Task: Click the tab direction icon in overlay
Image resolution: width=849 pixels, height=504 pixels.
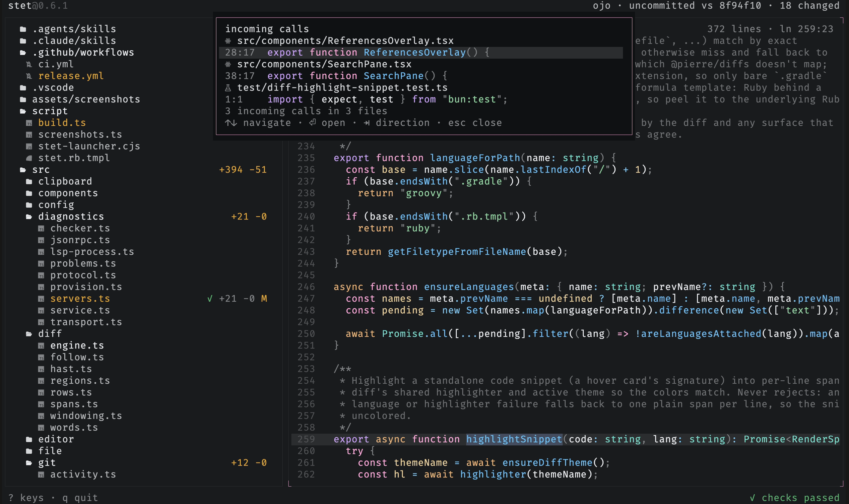Action: (x=366, y=123)
